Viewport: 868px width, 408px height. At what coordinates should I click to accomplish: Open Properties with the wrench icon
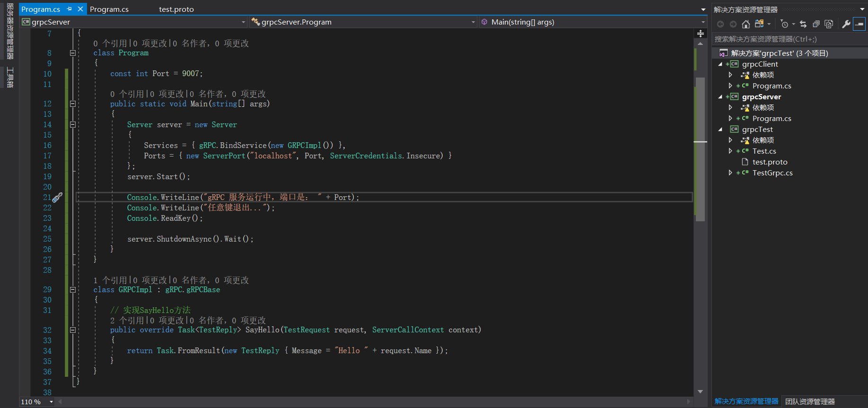tap(846, 24)
